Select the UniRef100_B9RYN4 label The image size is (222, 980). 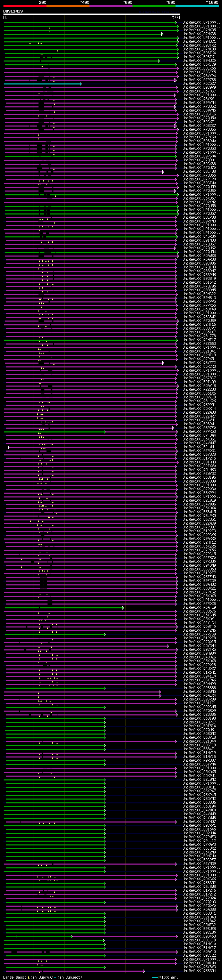coord(199,103)
